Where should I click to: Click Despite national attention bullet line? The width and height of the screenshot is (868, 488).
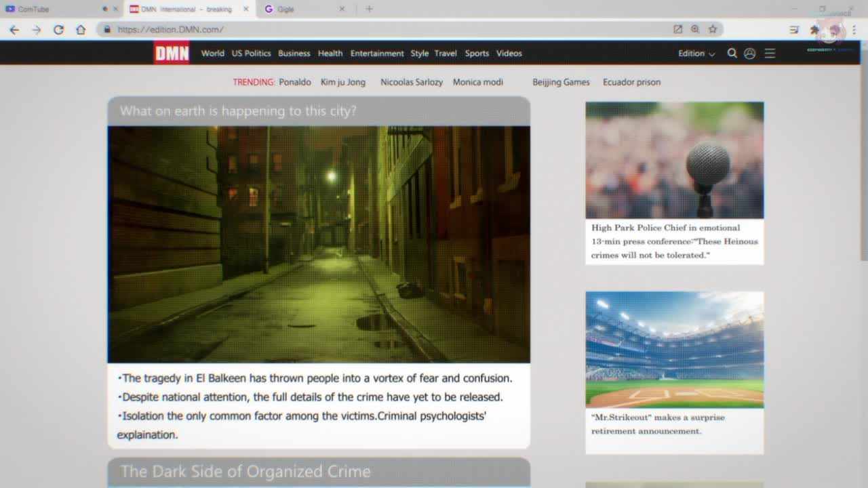tap(311, 397)
